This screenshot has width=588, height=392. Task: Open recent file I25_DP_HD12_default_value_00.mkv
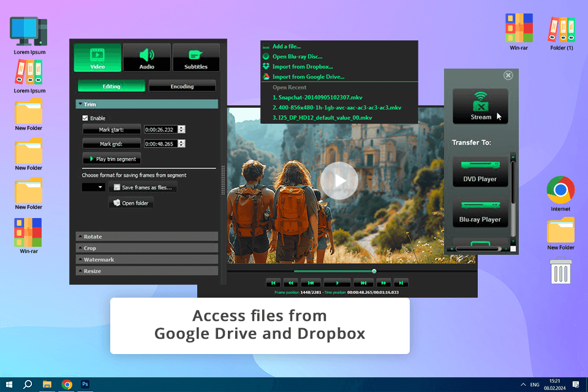pyautogui.click(x=322, y=118)
